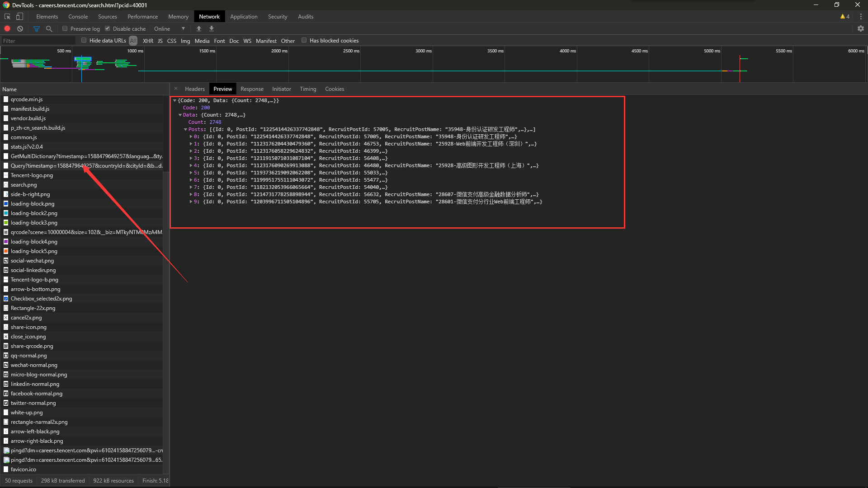The width and height of the screenshot is (868, 488).
Task: Select the Checkbox_selected2x.png request
Action: coord(41,299)
